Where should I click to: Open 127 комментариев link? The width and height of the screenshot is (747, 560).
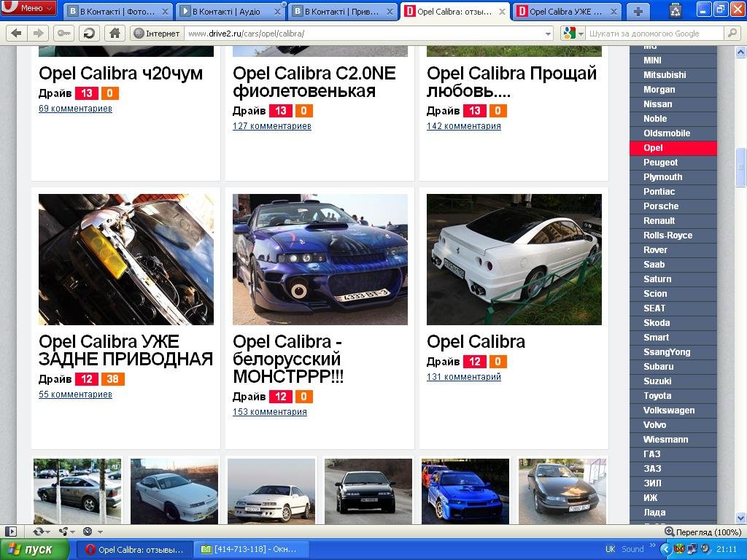(x=271, y=126)
